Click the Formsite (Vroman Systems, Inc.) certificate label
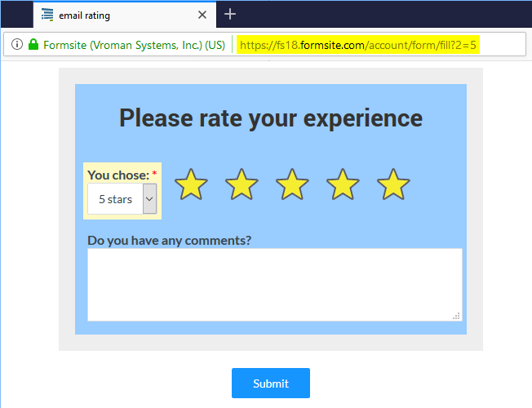This screenshot has width=532, height=408. click(134, 45)
